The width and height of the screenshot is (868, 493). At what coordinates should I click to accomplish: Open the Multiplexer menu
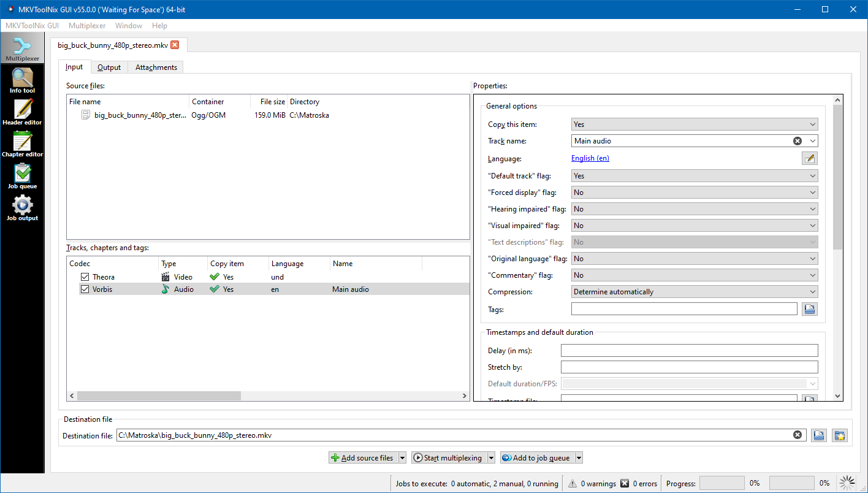click(86, 26)
